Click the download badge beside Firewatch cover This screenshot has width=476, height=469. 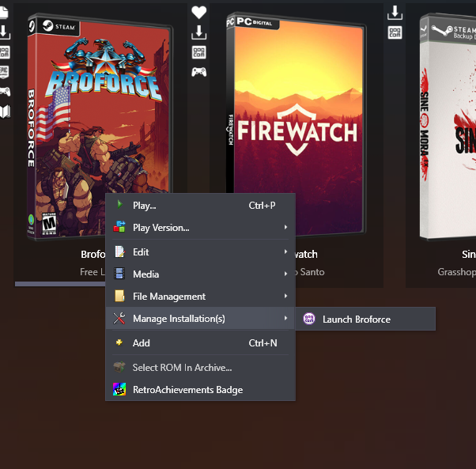click(395, 13)
